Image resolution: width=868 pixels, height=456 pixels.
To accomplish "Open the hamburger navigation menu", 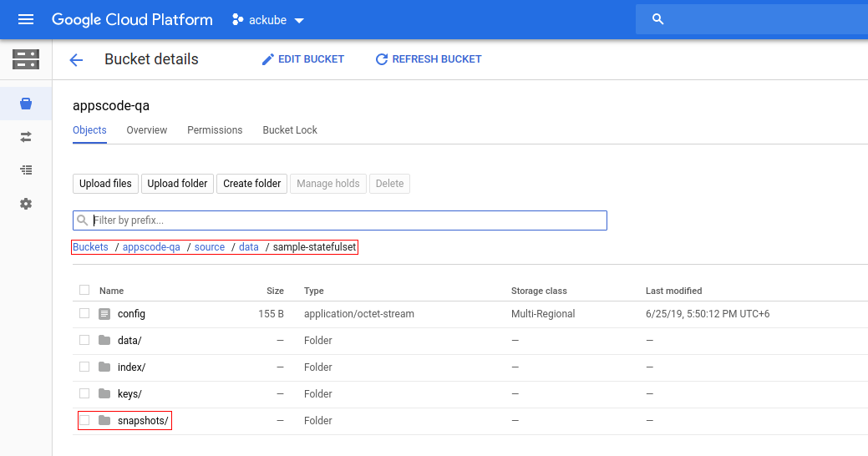I will [26, 19].
